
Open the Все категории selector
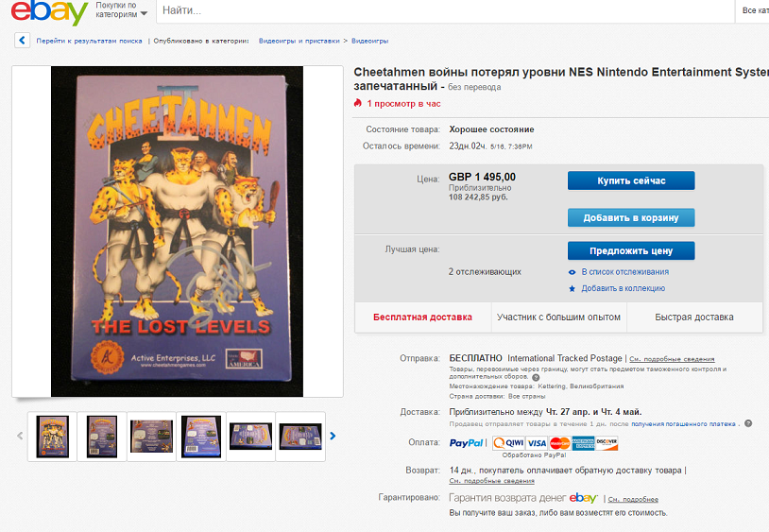point(755,10)
